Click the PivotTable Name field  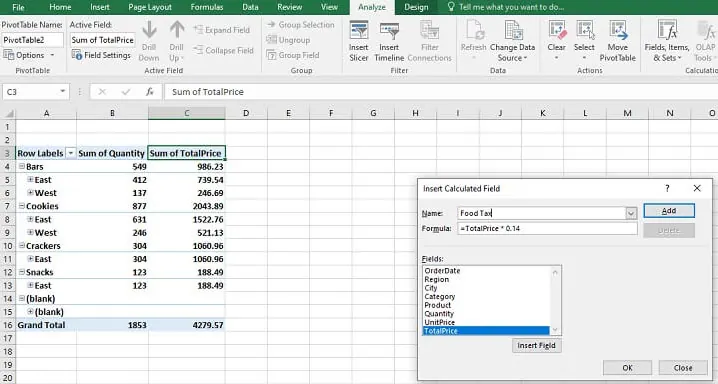(33, 40)
